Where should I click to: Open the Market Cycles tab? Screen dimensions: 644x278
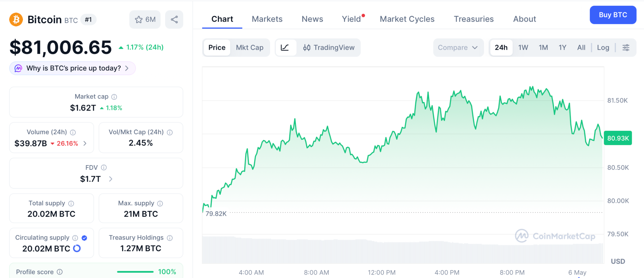(407, 19)
